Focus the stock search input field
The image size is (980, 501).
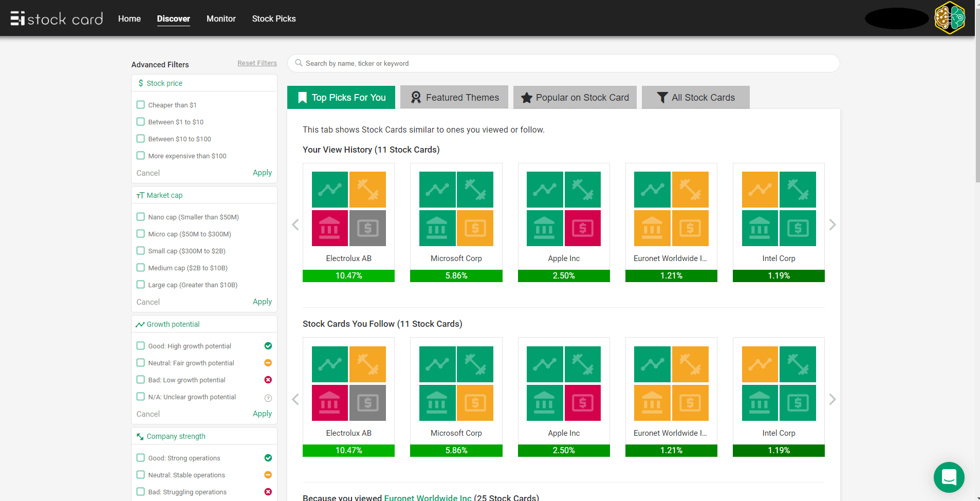pos(563,63)
